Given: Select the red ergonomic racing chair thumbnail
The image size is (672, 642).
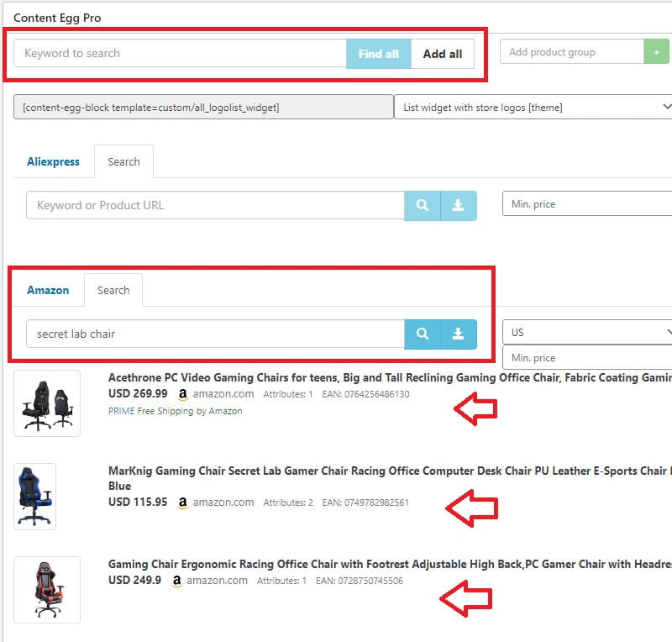Looking at the screenshot, I should click(47, 590).
